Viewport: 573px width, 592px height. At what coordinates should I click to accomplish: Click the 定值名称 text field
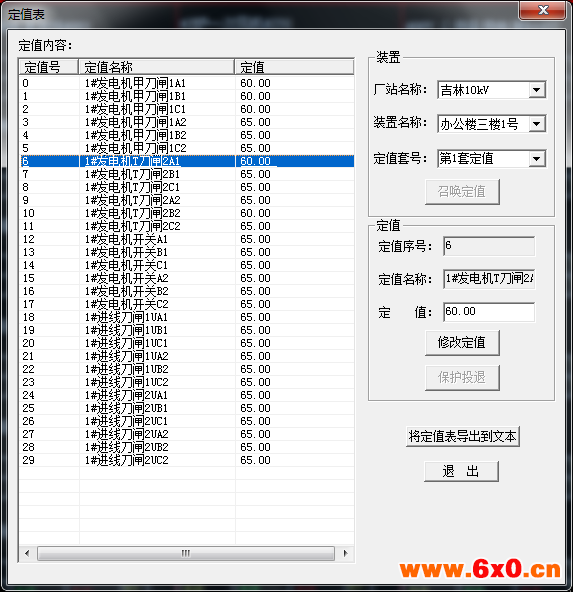(x=489, y=279)
